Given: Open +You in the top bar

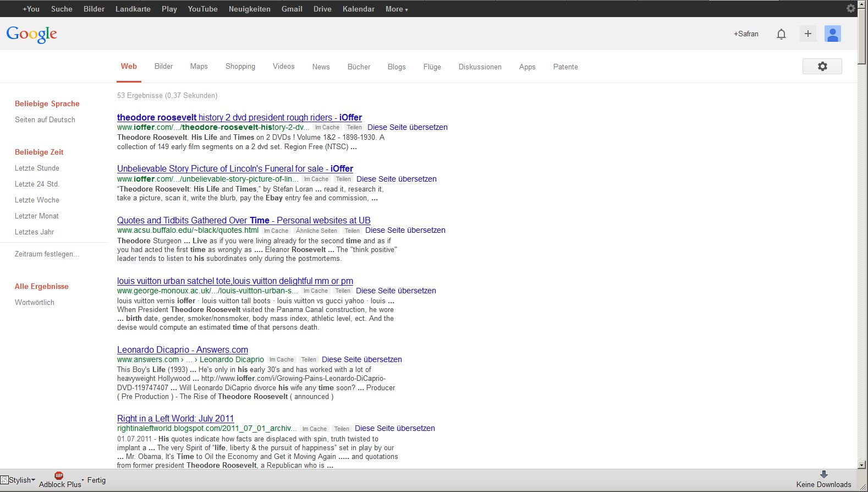Looking at the screenshot, I should click(31, 9).
